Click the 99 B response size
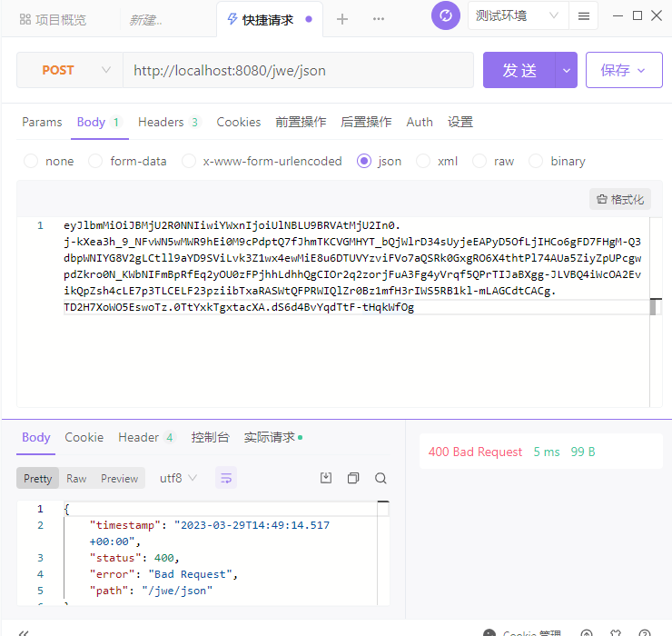This screenshot has width=672, height=636. [x=582, y=452]
